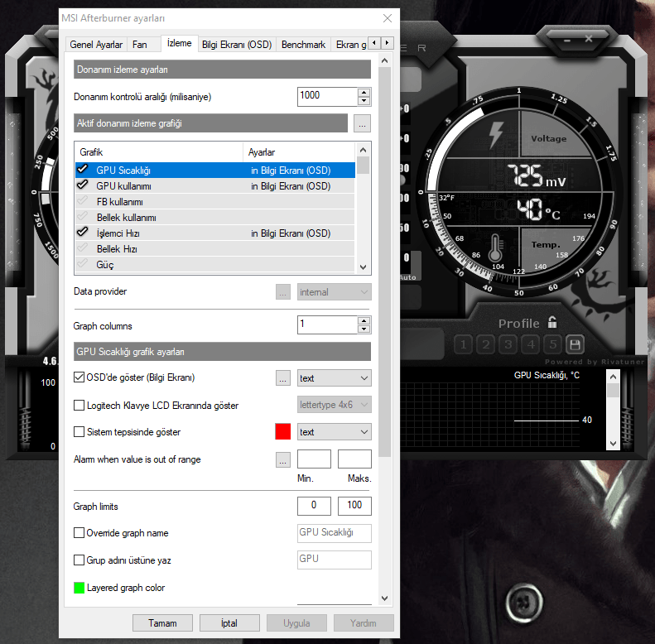
Task: Check Sistem tepsisinde göster
Action: click(x=79, y=431)
